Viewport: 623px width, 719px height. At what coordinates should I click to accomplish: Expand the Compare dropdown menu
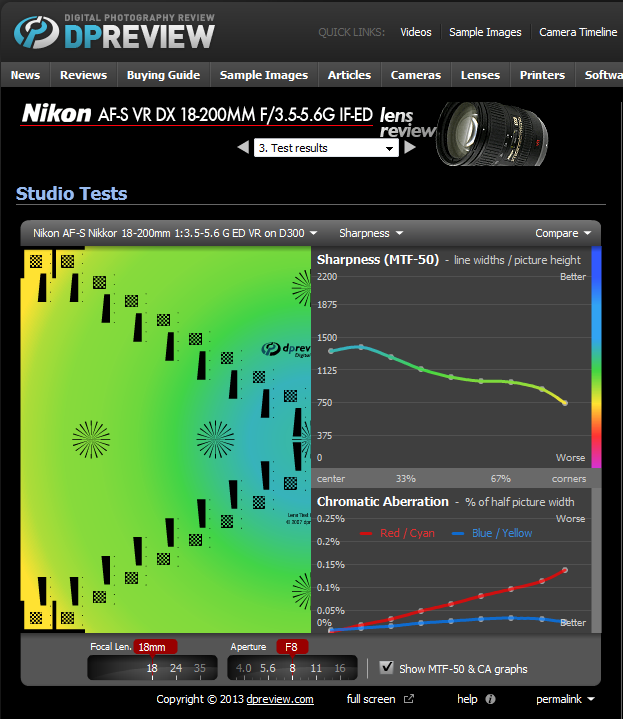click(x=563, y=233)
